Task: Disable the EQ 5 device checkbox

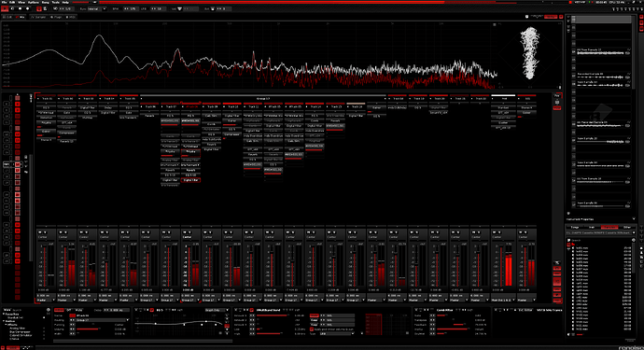Action: 152,310
